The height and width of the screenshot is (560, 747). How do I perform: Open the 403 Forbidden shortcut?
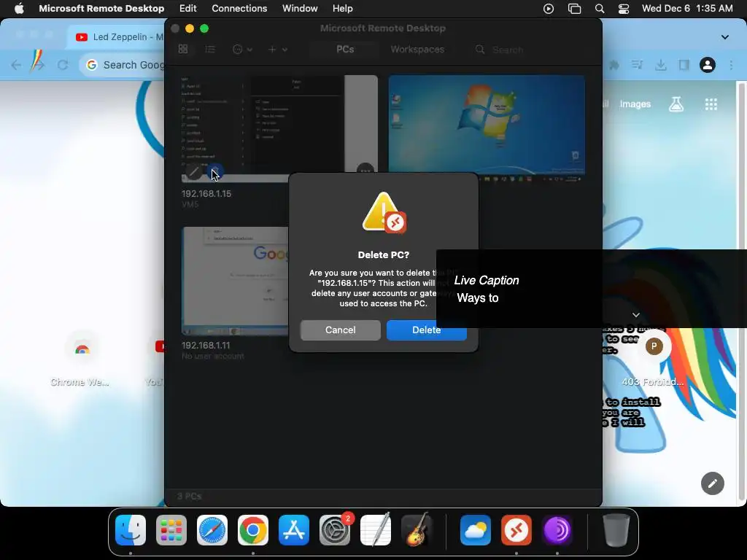[653, 358]
